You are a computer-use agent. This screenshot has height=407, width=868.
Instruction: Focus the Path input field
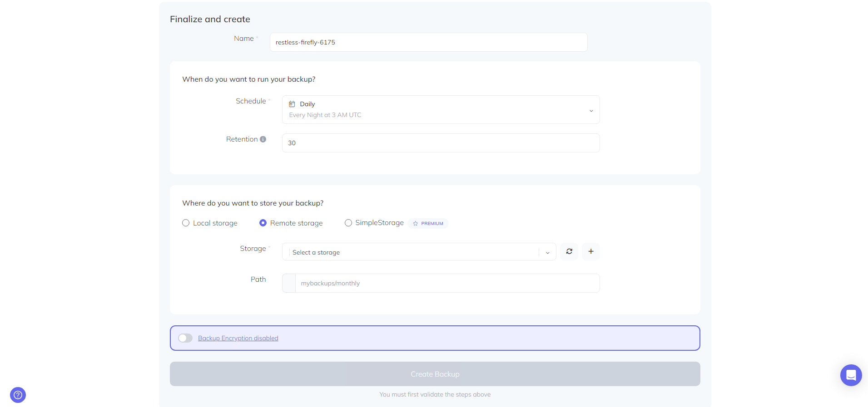tap(447, 283)
